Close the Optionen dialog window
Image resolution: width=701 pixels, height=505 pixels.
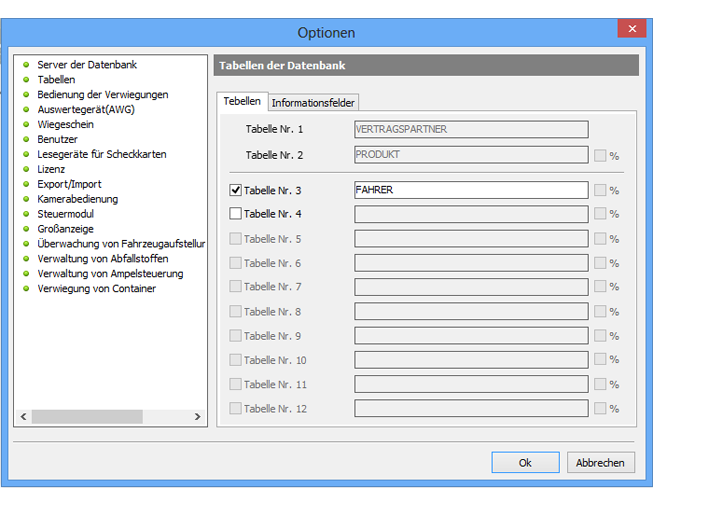coord(631,29)
